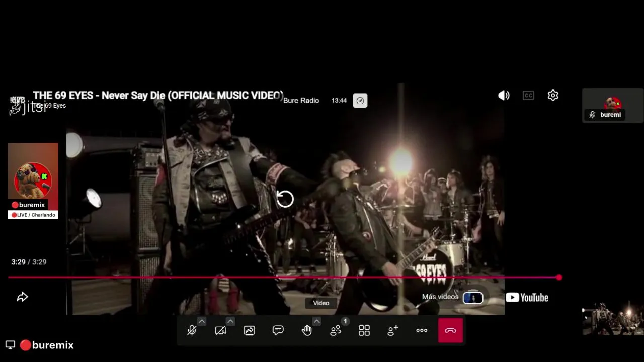
Task: Open more actions menu
Action: (422, 330)
